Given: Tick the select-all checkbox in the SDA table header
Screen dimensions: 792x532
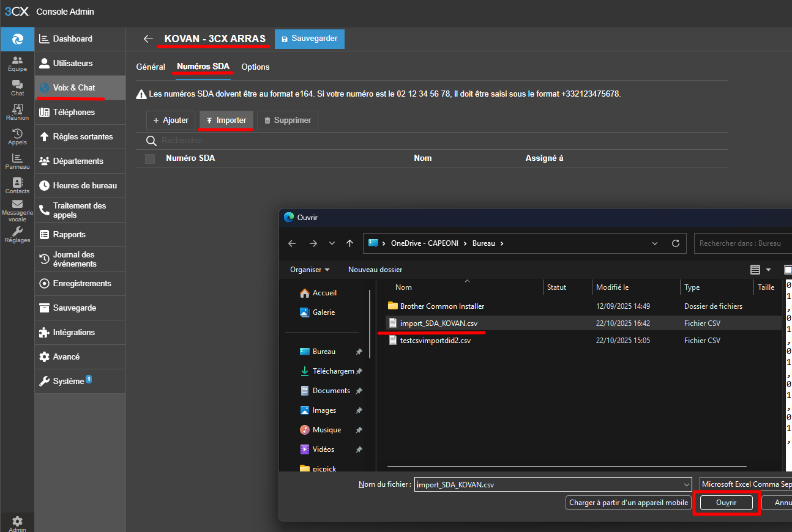Looking at the screenshot, I should click(150, 158).
